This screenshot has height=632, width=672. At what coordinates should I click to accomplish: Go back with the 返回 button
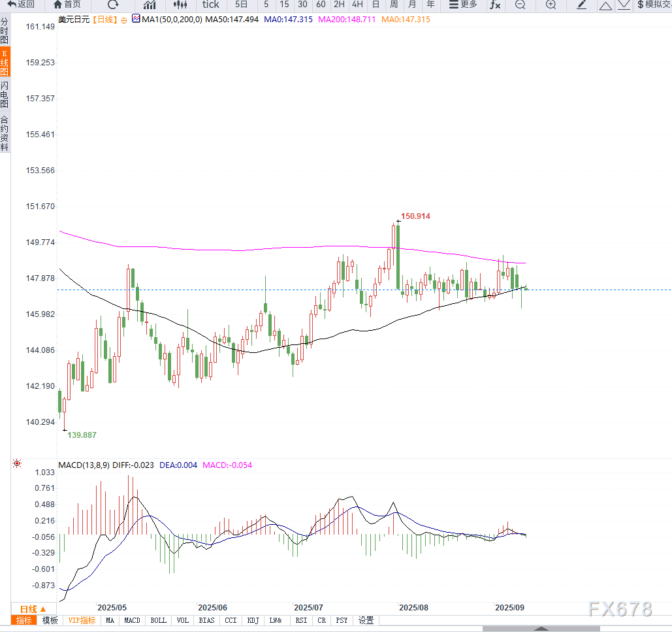coord(22,5)
